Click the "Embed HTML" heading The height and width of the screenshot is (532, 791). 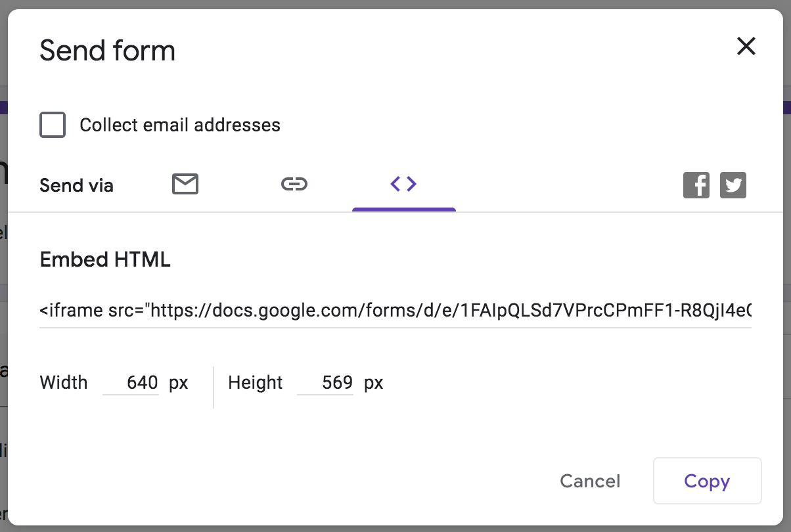click(x=105, y=259)
